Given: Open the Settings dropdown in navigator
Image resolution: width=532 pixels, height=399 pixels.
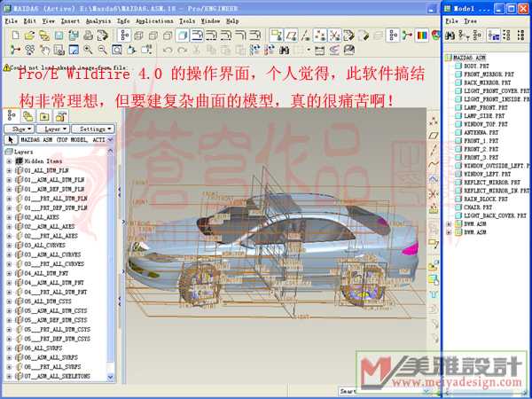Looking at the screenshot, I should click(92, 129).
